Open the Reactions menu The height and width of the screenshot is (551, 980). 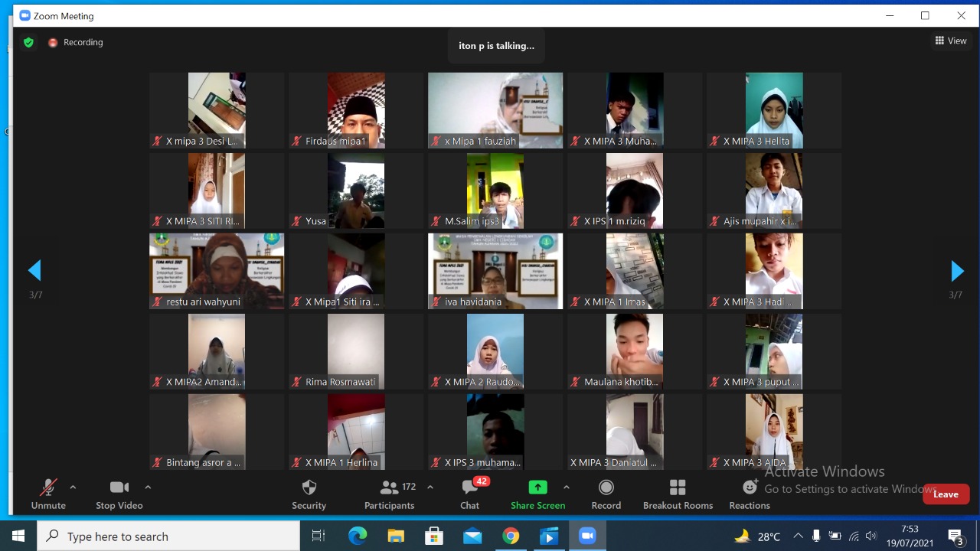point(750,494)
